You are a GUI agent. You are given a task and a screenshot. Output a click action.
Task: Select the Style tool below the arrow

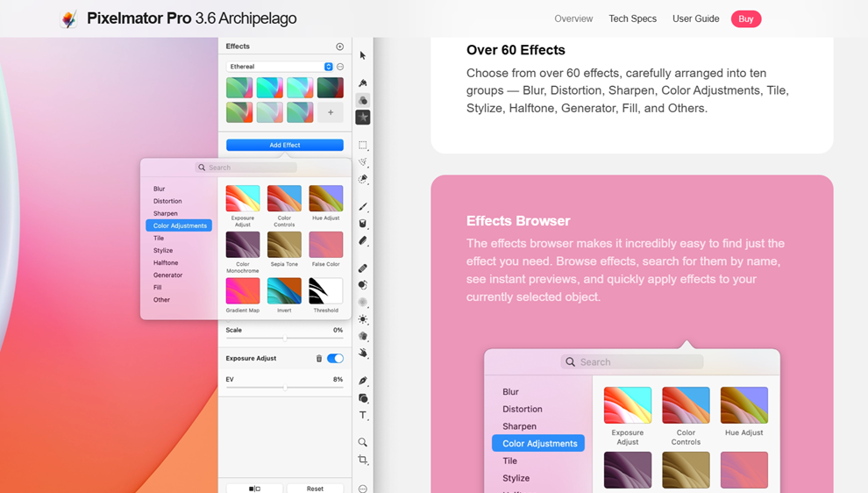pyautogui.click(x=363, y=82)
